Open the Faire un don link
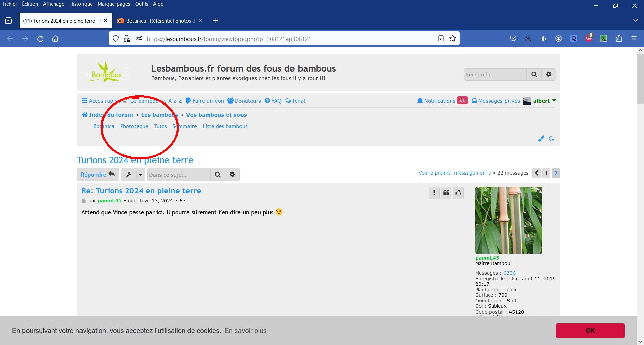 (205, 101)
